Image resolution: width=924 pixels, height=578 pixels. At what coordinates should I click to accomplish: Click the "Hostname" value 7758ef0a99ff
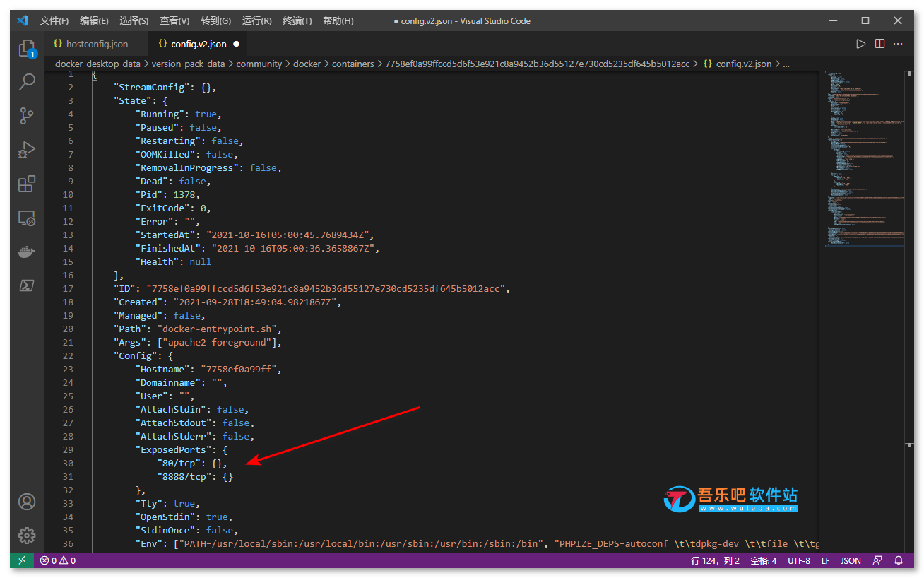(x=240, y=369)
